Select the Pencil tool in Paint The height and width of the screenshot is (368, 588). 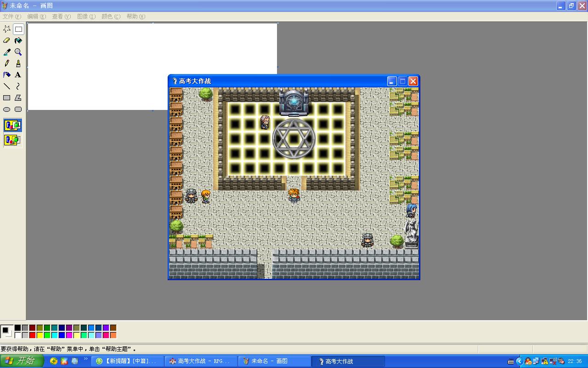(x=7, y=63)
